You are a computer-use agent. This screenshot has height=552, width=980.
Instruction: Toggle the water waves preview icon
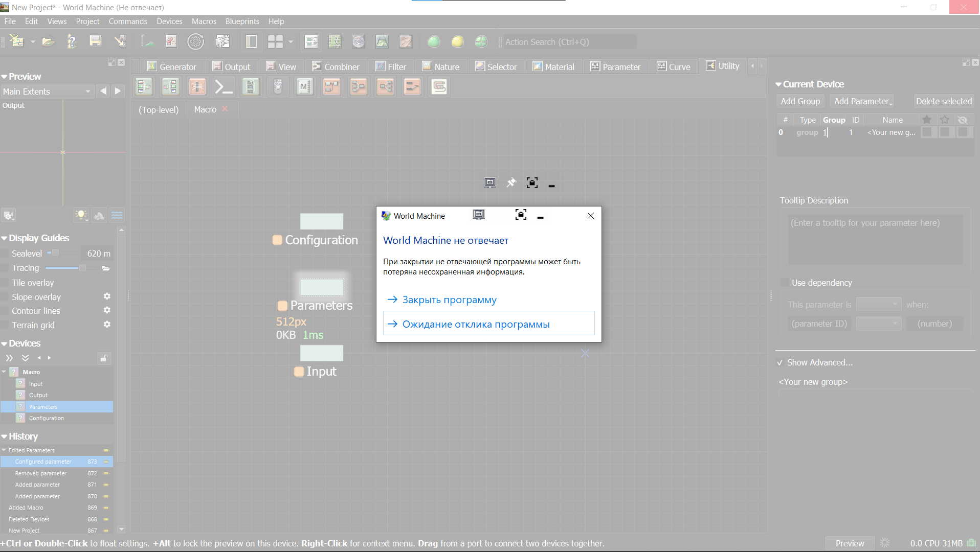117,215
